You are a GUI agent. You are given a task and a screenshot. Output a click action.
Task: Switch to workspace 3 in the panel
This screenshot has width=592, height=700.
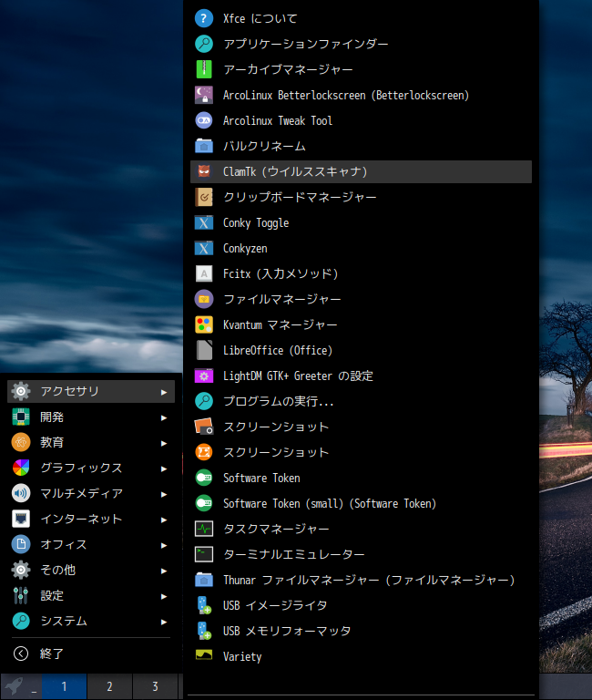155,686
